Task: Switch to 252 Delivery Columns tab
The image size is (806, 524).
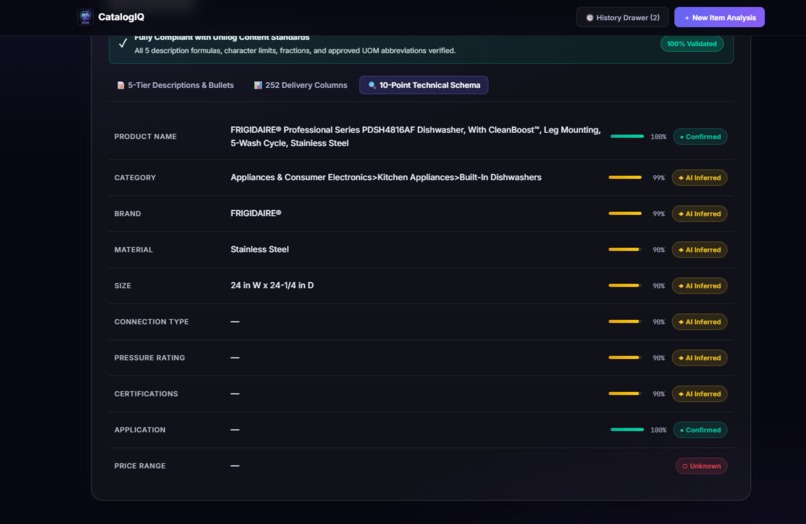Action: (300, 85)
